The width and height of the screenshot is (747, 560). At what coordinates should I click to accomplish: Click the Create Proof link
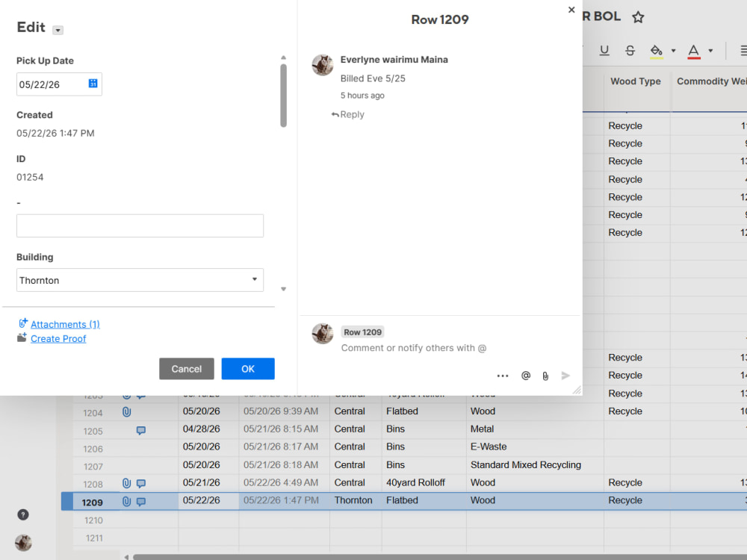(x=58, y=338)
